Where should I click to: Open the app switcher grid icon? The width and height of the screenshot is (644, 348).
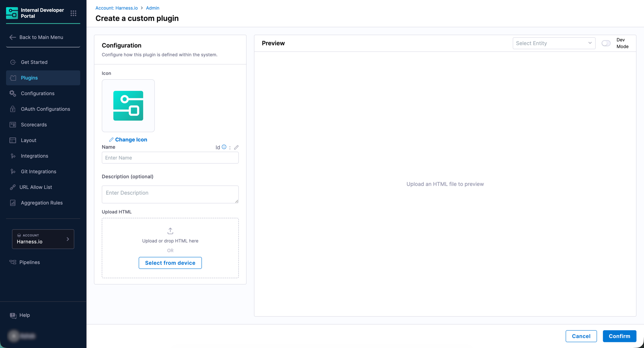(x=73, y=13)
